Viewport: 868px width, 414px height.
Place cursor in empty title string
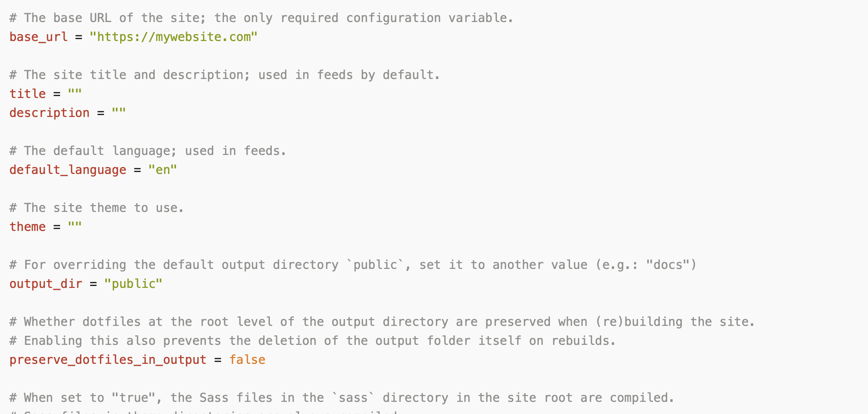pos(75,93)
